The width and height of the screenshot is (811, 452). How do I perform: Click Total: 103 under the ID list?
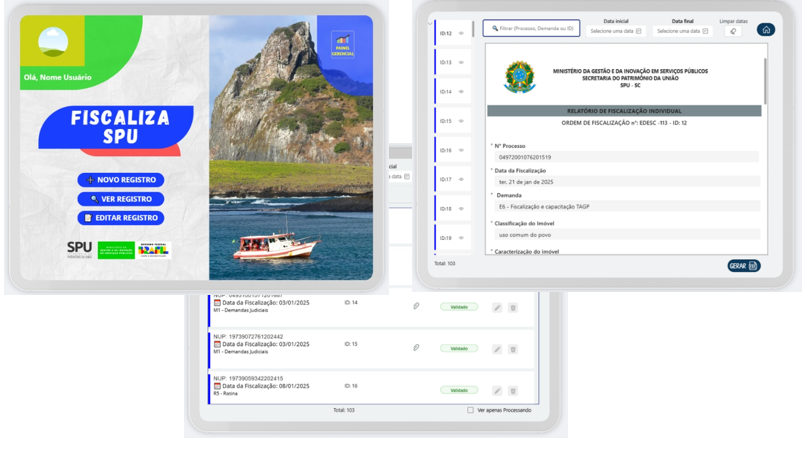[445, 263]
